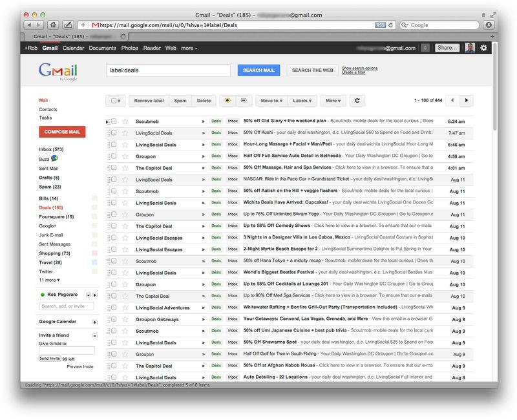Viewport: 517px width, 420px height.
Task: Go back using Safari's back arrow
Action: click(x=29, y=25)
